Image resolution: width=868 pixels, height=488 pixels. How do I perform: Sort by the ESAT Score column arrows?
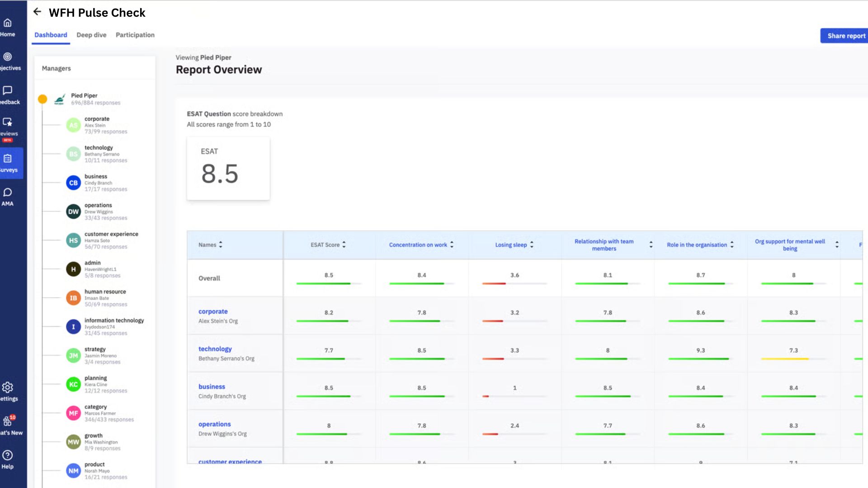344,244
